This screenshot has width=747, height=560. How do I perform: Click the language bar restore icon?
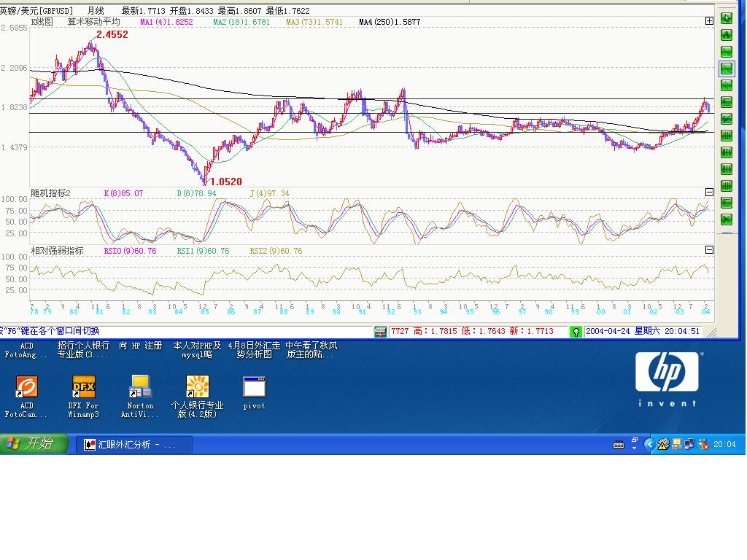click(635, 440)
